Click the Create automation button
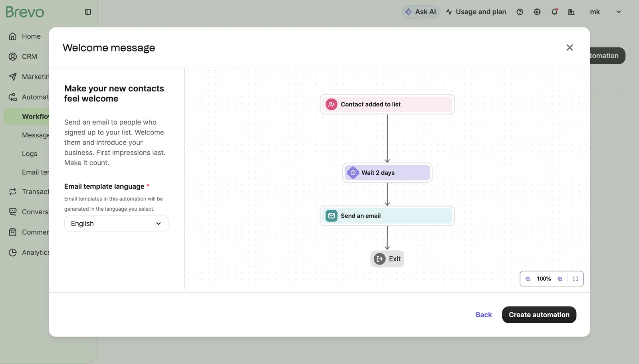 tap(539, 315)
